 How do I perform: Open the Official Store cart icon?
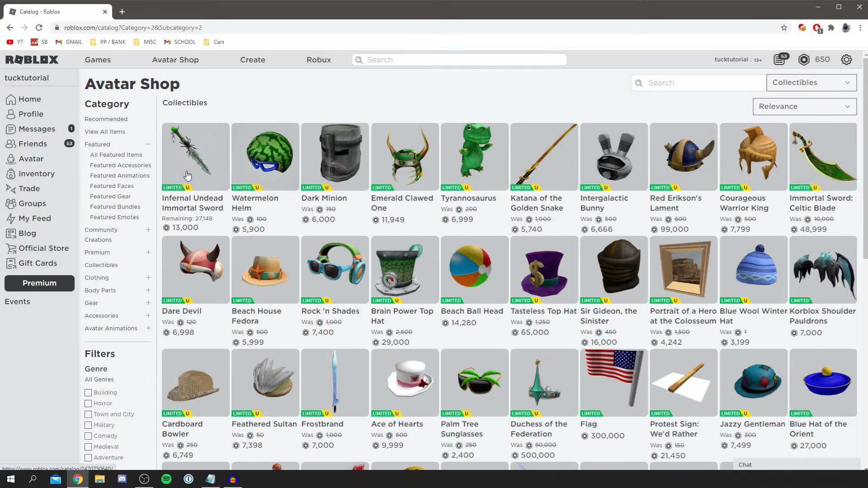(11, 249)
